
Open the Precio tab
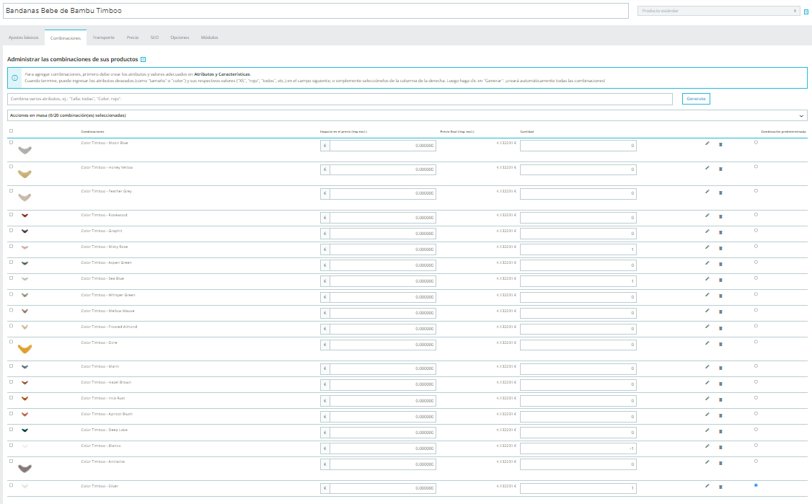tap(133, 37)
